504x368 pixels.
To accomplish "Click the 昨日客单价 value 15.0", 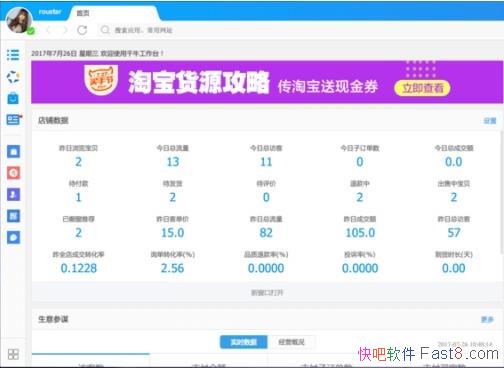I will (173, 233).
